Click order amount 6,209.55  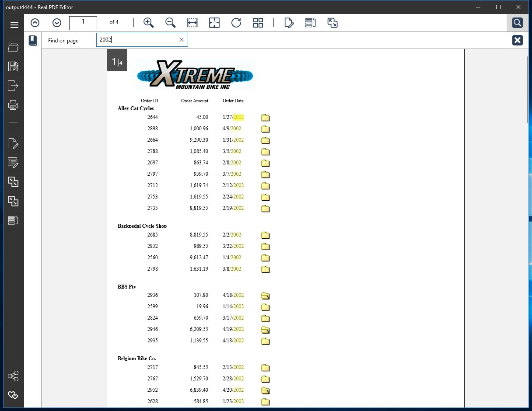[199, 329]
